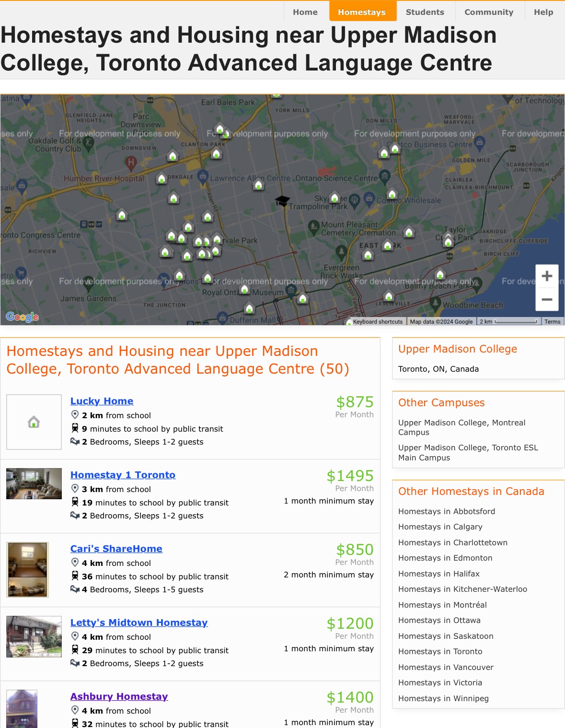Click Ashbury Homestay photo thumbnail
565x728 pixels.
click(22, 709)
